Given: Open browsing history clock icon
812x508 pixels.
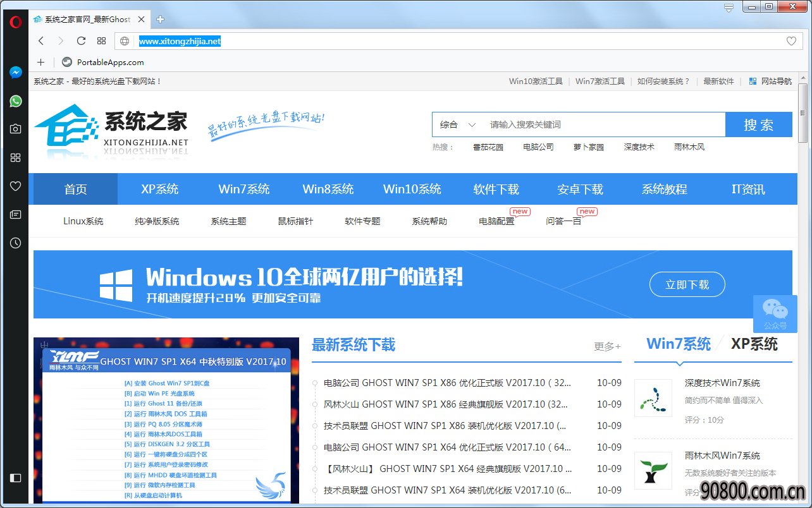Looking at the screenshot, I should 16,243.
